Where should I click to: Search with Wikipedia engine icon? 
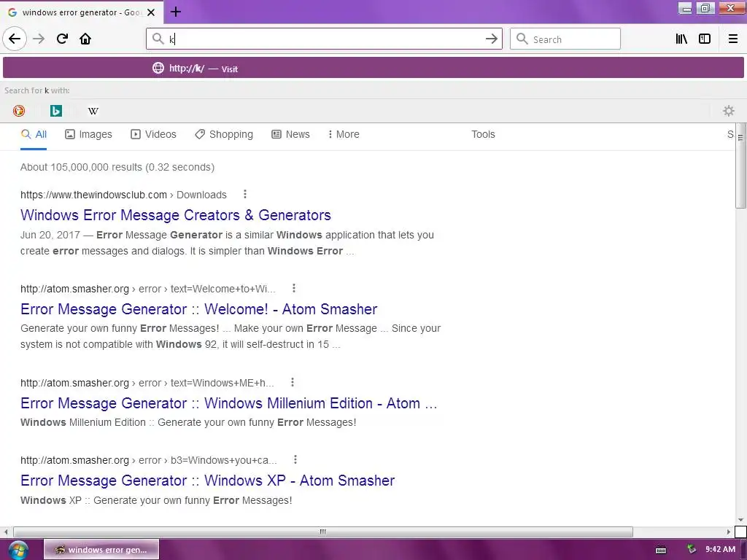(x=93, y=111)
